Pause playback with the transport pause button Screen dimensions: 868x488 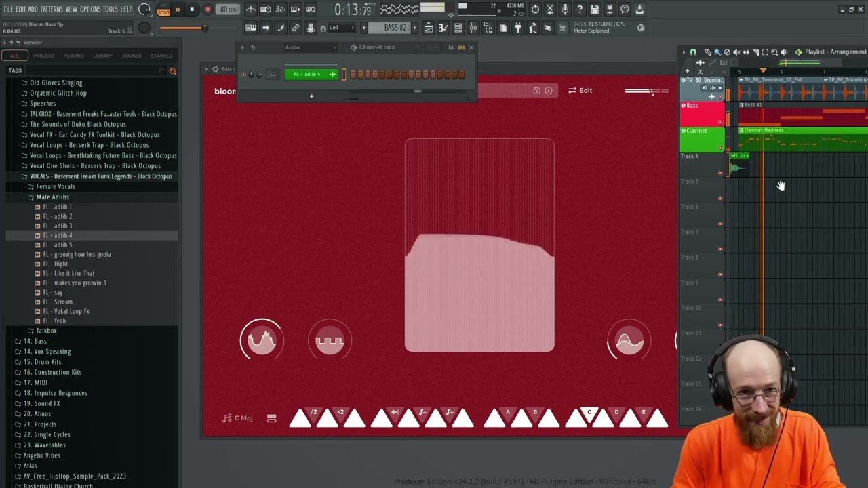point(178,9)
